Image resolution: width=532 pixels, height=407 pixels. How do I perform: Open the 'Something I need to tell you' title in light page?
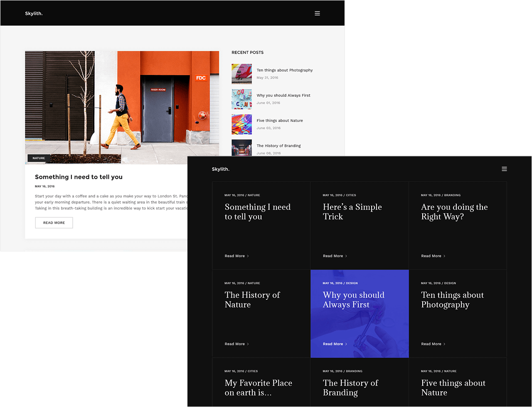[79, 177]
